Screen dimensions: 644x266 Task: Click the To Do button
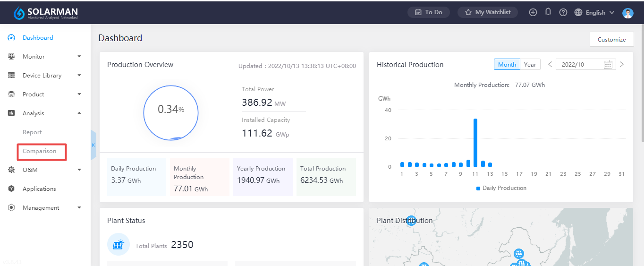pos(429,12)
